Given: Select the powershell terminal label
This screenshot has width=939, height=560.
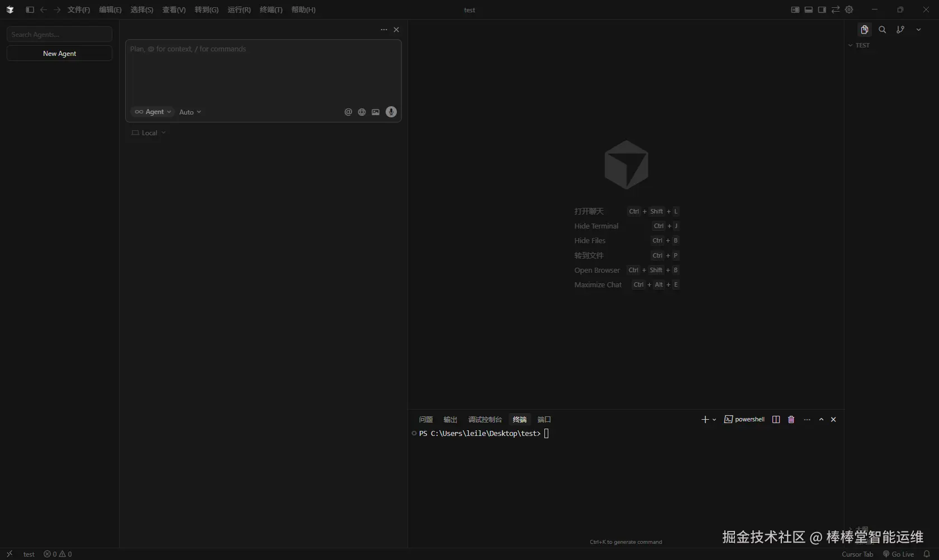Looking at the screenshot, I should pos(744,419).
